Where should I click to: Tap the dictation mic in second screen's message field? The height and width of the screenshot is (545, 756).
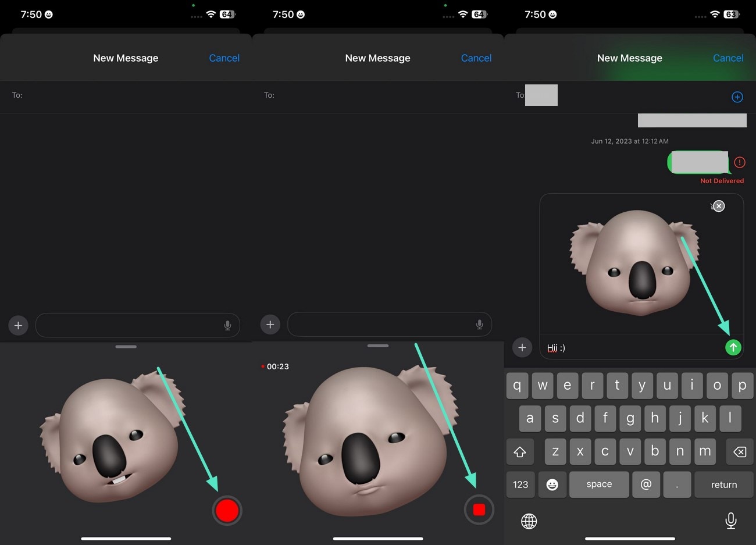[x=479, y=325]
